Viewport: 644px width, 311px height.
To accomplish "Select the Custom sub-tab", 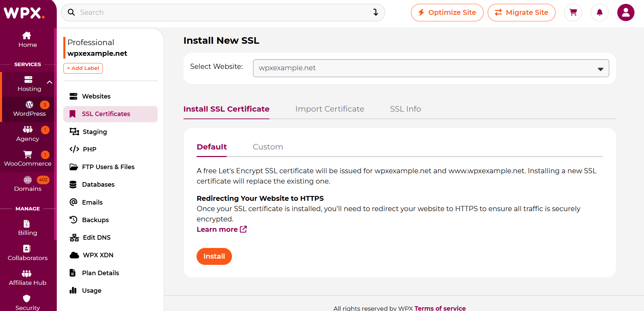I will click(x=268, y=147).
